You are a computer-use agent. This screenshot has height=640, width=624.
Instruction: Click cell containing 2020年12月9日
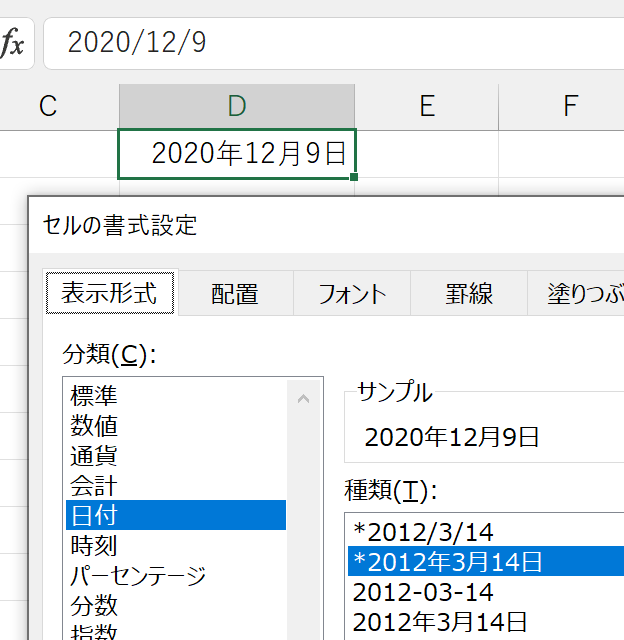[237, 154]
